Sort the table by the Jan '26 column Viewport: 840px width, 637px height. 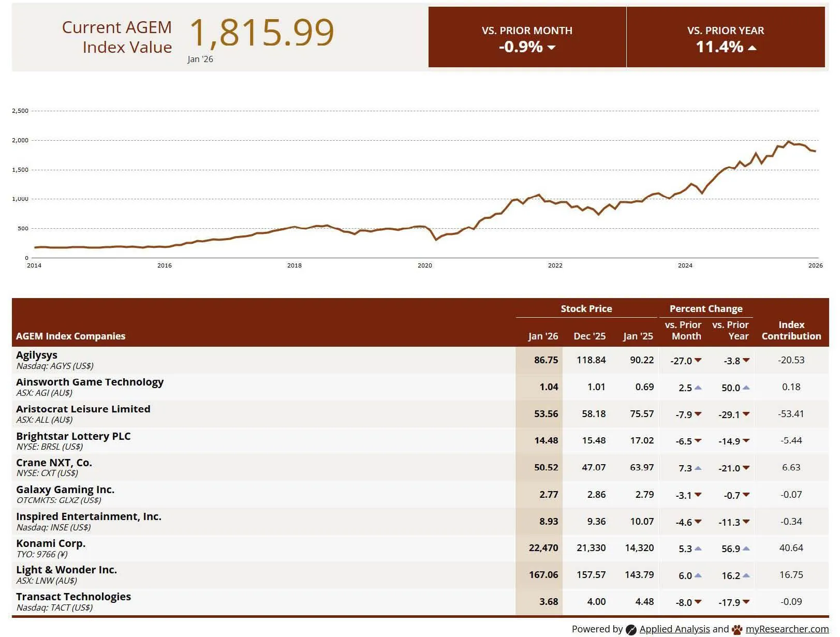click(x=543, y=336)
